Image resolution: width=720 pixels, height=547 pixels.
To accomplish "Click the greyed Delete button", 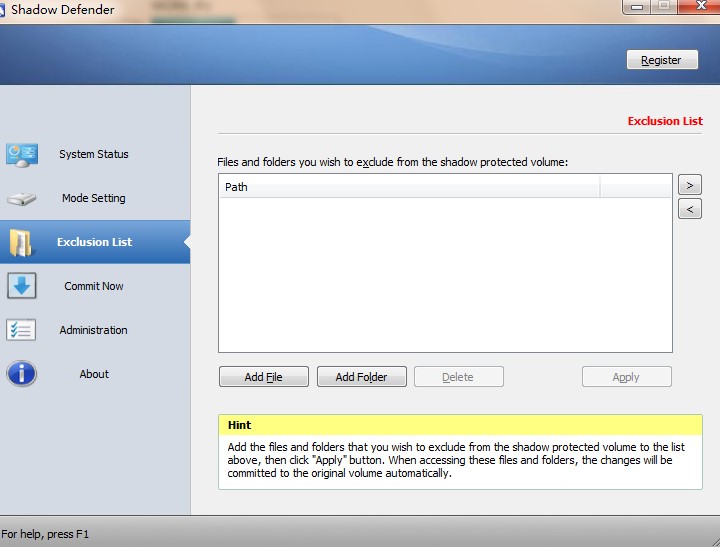I will tap(458, 377).
